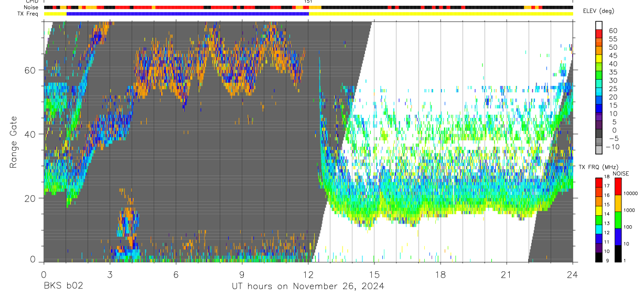Click the yellow TX Freq bar segment after 12 UT
644x297 pixels.
(x=441, y=14)
